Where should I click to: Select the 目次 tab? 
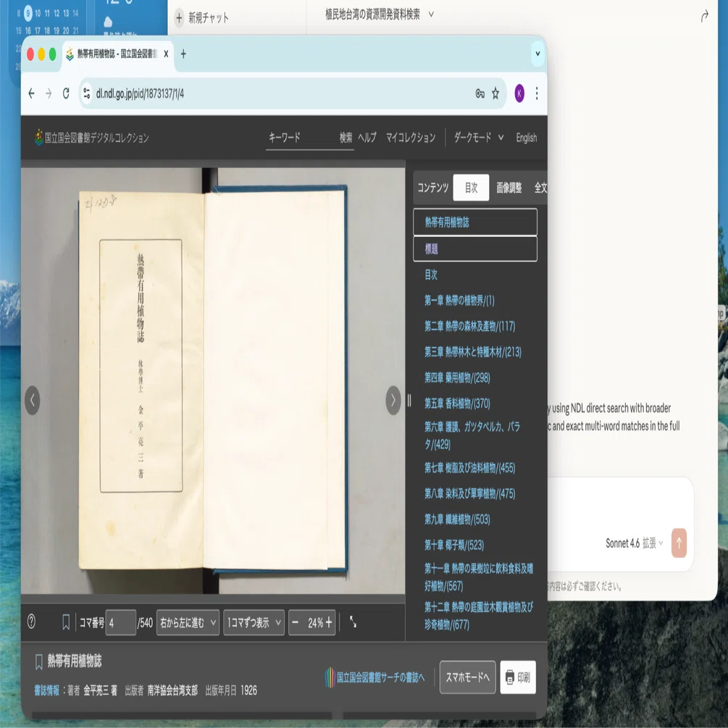[x=471, y=188]
